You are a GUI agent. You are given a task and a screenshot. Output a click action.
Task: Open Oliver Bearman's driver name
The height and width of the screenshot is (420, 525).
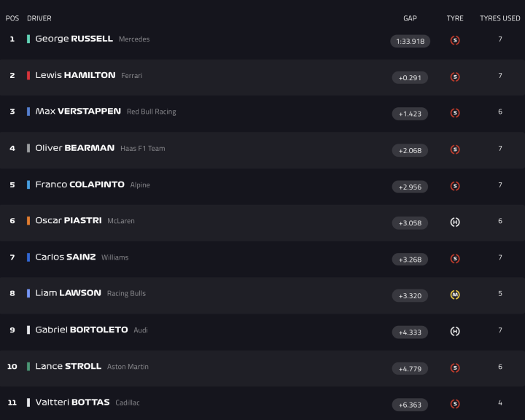(74, 148)
